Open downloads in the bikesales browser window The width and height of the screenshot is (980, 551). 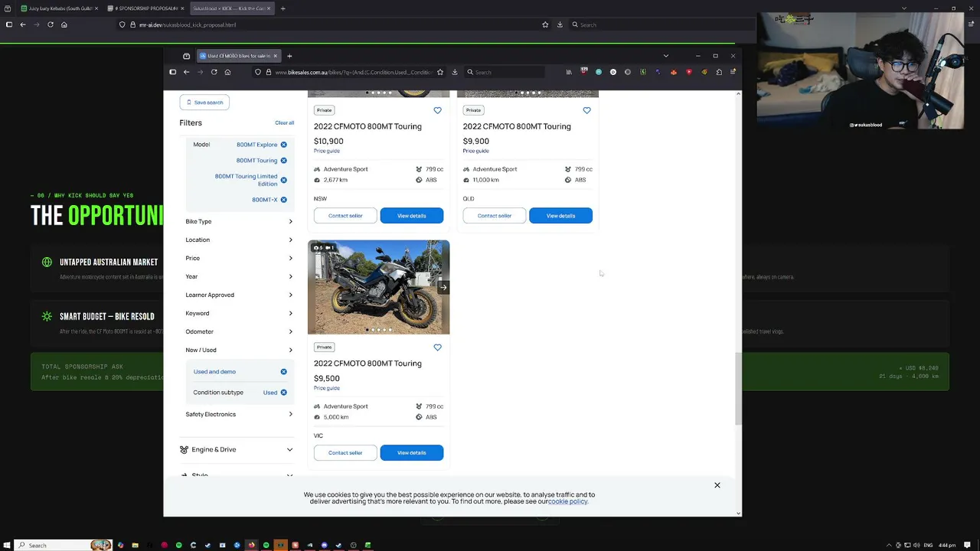coord(455,72)
